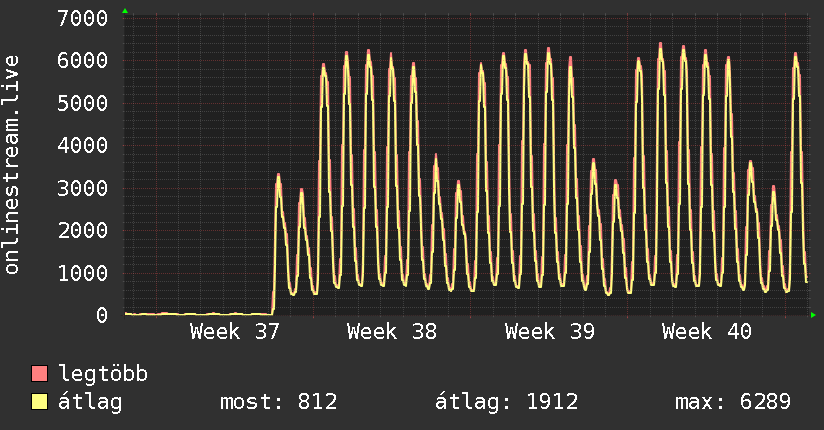Click the yellow átlag legend swatch
The width and height of the screenshot is (824, 430).
(39, 402)
